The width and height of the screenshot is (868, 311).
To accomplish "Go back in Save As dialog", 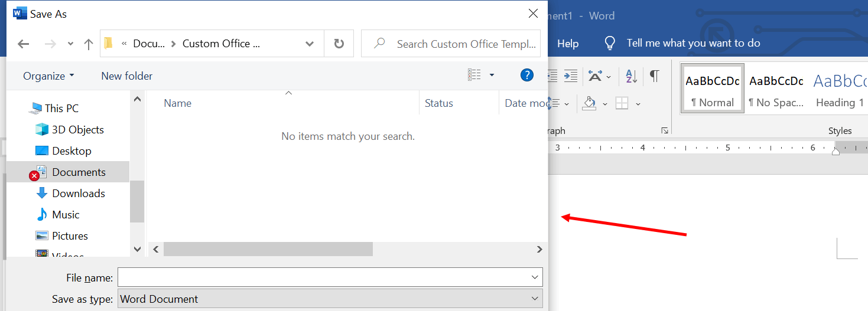I will coord(24,44).
